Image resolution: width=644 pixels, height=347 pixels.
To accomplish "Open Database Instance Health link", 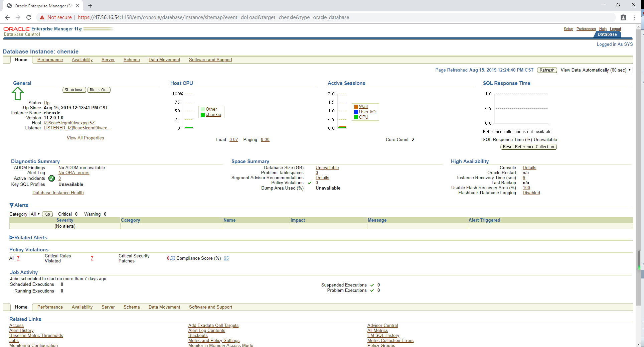I will pos(58,193).
